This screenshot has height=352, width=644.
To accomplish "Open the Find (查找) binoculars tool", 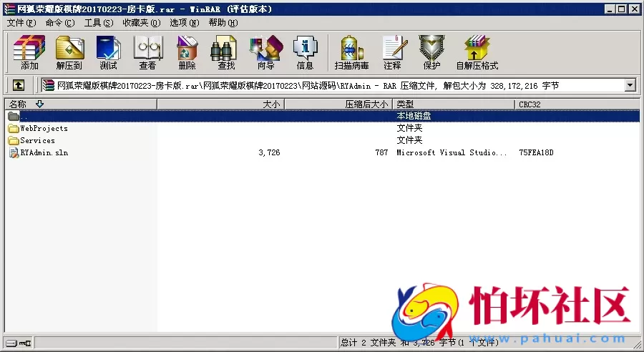I will pos(226,52).
